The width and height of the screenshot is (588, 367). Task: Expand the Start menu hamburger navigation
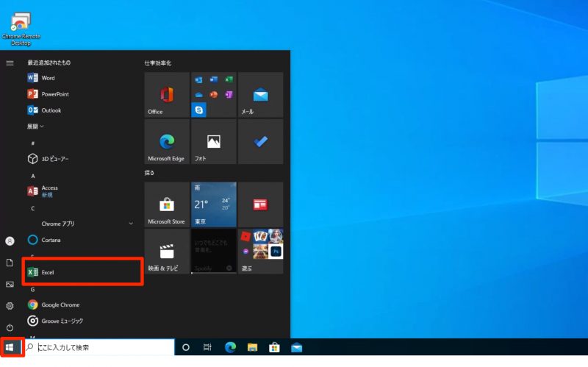[10, 63]
